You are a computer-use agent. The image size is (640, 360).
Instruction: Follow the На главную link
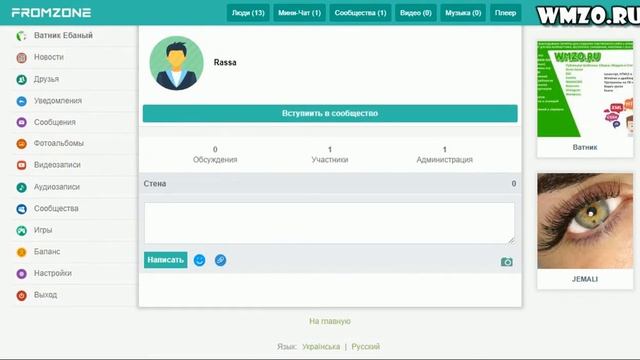tap(330, 321)
